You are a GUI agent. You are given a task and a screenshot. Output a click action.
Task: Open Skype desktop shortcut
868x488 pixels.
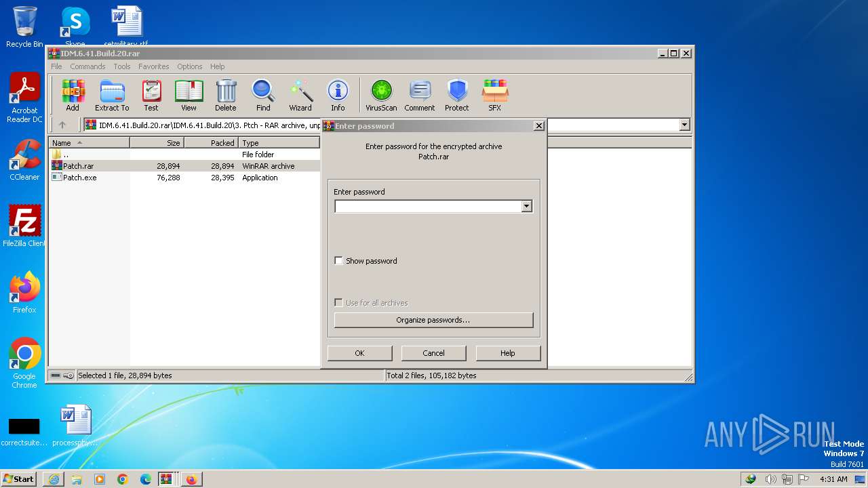[x=75, y=26]
